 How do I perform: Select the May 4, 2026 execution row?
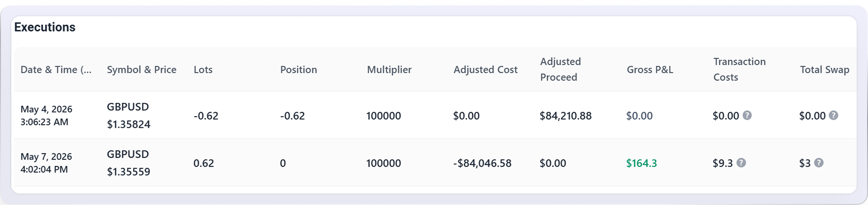coord(435,115)
